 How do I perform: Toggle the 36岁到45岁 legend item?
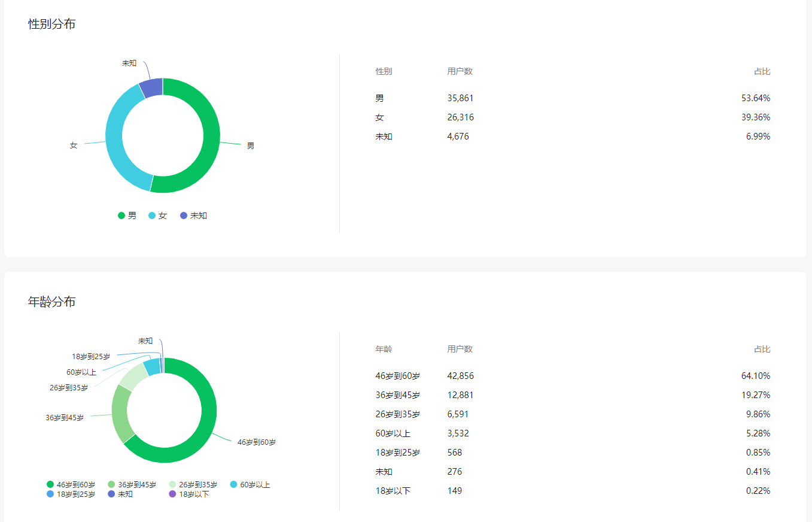point(132,484)
